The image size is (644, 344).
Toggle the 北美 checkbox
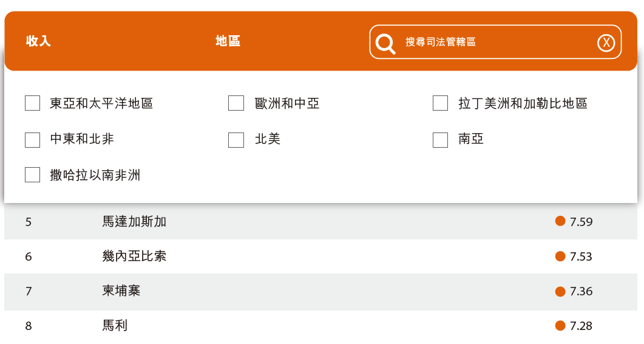click(236, 140)
